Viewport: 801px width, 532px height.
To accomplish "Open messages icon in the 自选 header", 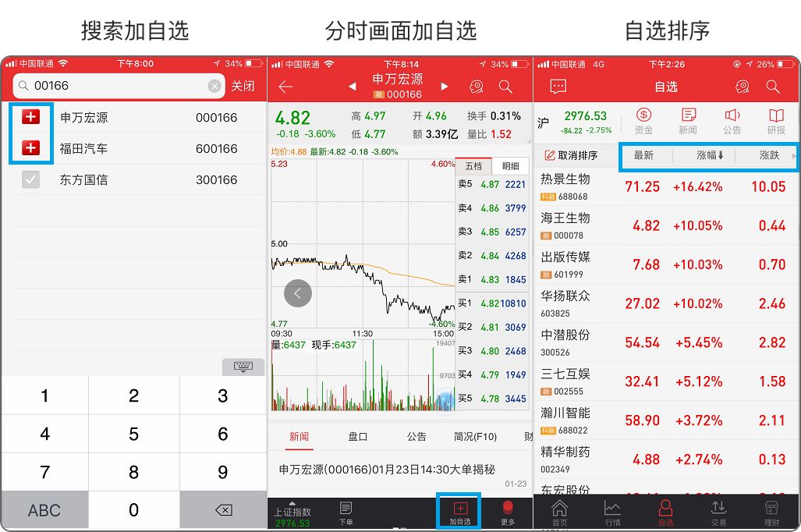I will click(x=558, y=87).
